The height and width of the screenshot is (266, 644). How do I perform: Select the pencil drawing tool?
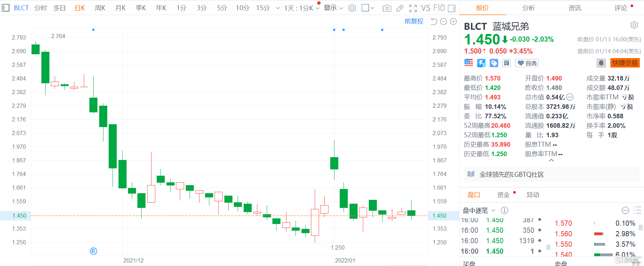click(400, 8)
